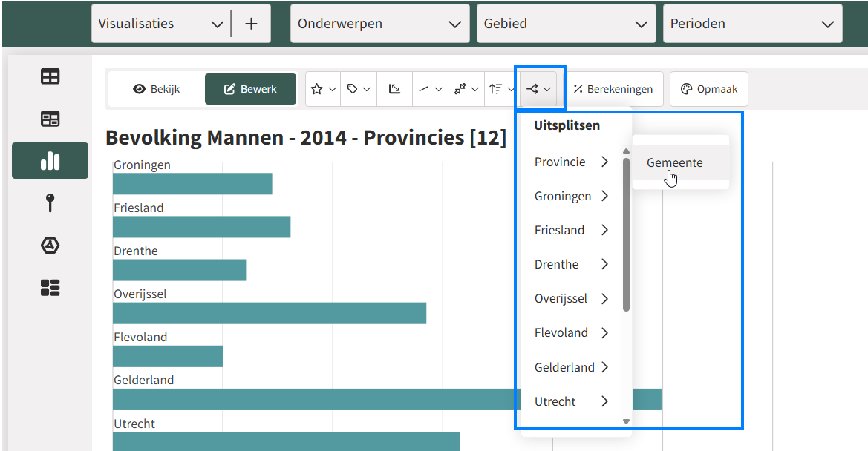This screenshot has height=451, width=868.
Task: Open the map pin view in sidebar
Action: pyautogui.click(x=50, y=203)
